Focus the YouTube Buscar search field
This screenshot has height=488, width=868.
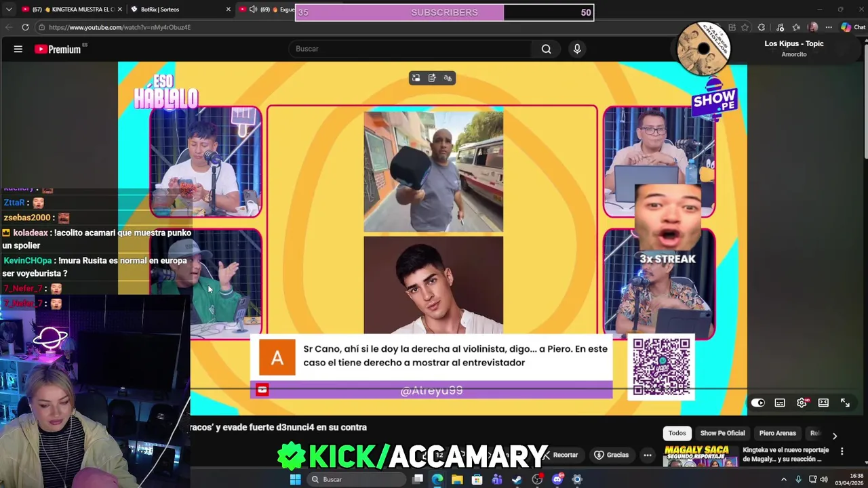(x=411, y=49)
